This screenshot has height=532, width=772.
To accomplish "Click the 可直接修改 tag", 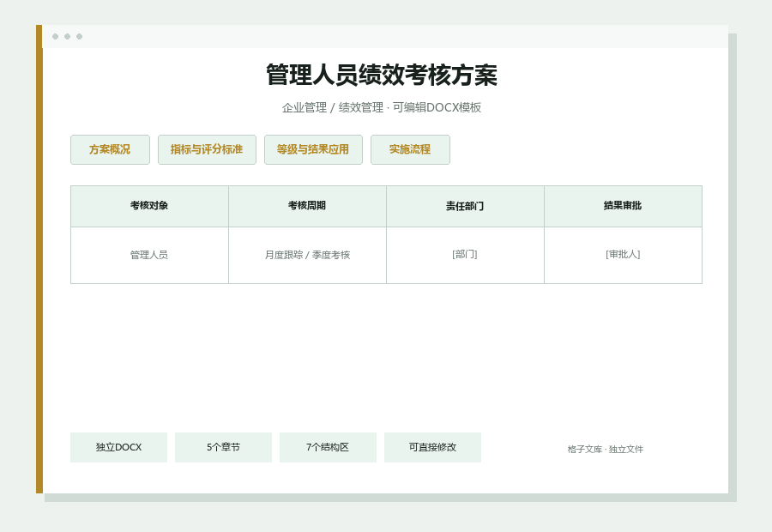I will 432,447.
